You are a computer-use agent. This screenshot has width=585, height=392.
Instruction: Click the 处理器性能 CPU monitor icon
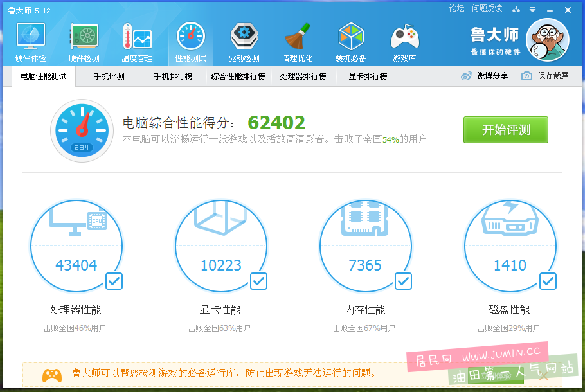coord(78,221)
